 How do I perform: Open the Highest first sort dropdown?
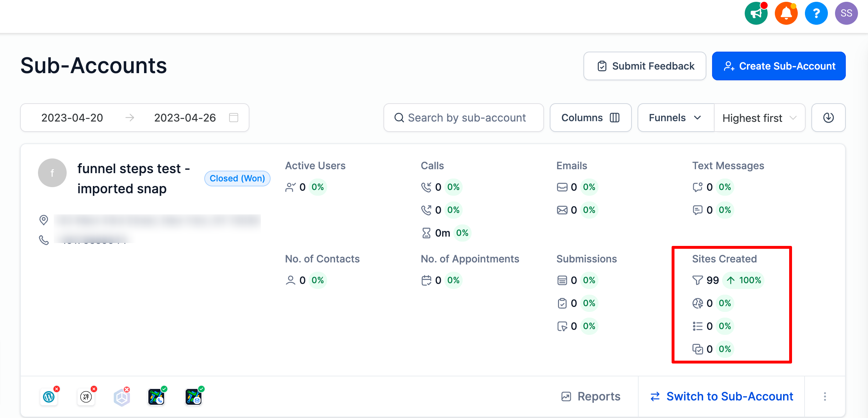tap(759, 118)
